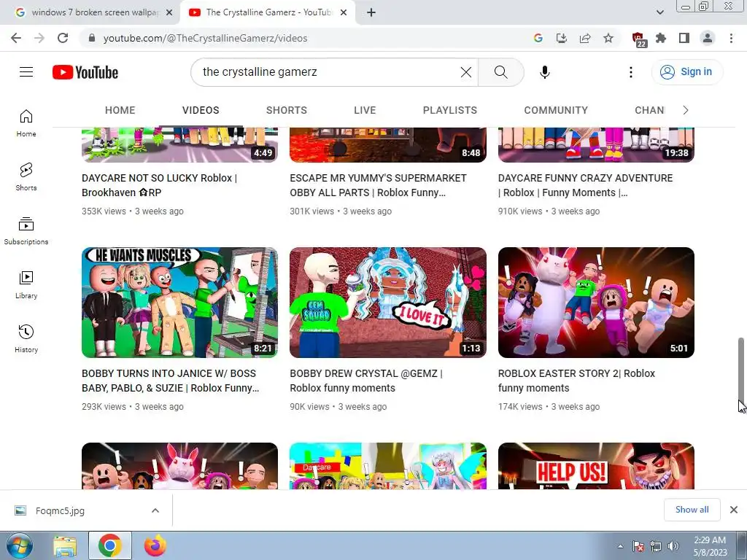Screen dimensions: 747x560
Task: Open the YouTube hamburger guide menu
Action: pos(26,72)
